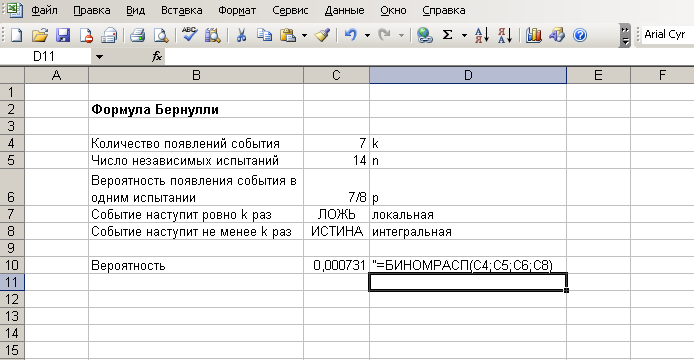Click the E-mail envelope icon on the toolbar
694x360 pixels.
click(109, 35)
